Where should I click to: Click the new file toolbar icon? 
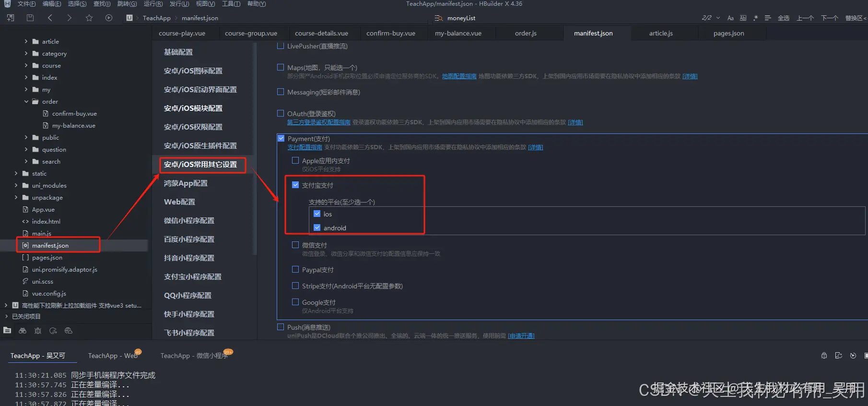click(x=11, y=18)
